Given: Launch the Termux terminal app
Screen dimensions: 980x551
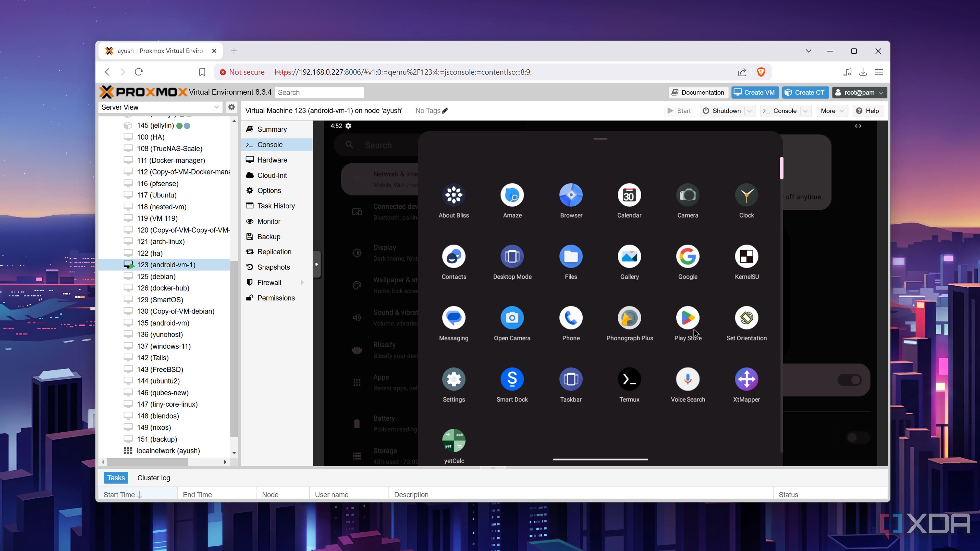Looking at the screenshot, I should [x=629, y=379].
